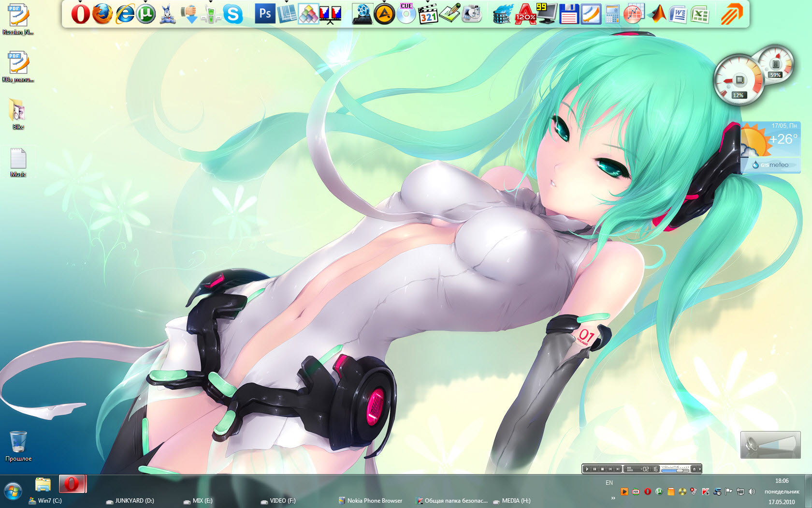
Task: Pause playback in the mini player
Action: (x=594, y=469)
